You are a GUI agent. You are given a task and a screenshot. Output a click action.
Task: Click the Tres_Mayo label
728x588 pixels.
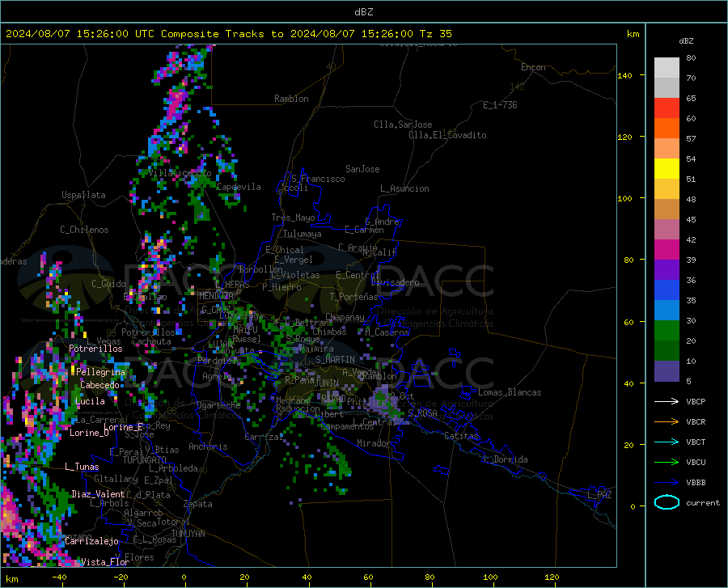[x=293, y=218]
